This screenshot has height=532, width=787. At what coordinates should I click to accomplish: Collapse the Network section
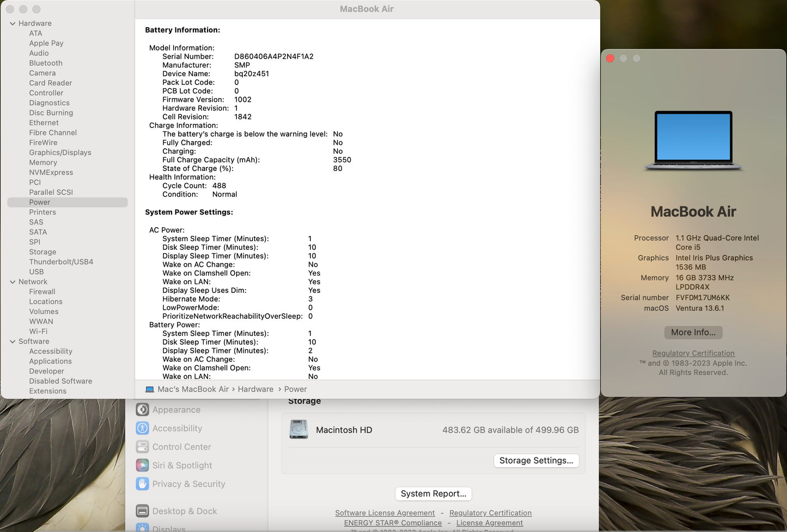click(x=13, y=282)
